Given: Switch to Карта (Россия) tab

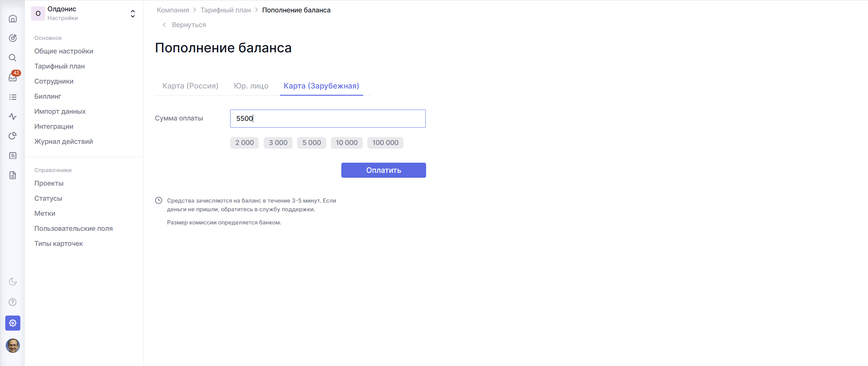Looking at the screenshot, I should tap(190, 86).
